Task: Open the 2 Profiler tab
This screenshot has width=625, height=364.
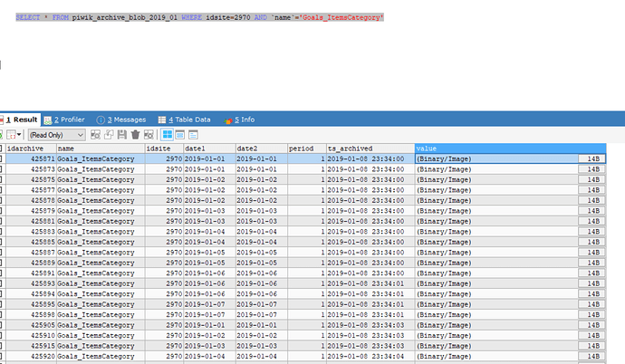Action: (x=64, y=120)
